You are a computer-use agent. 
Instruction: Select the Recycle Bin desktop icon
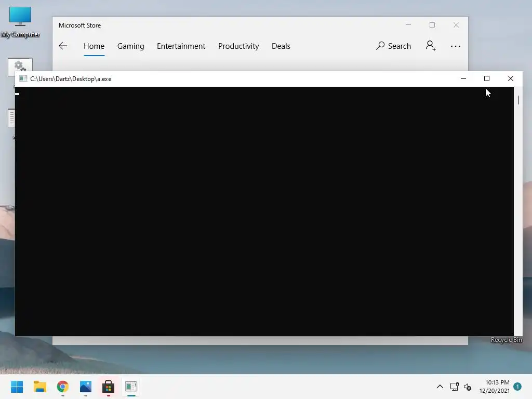(x=507, y=340)
